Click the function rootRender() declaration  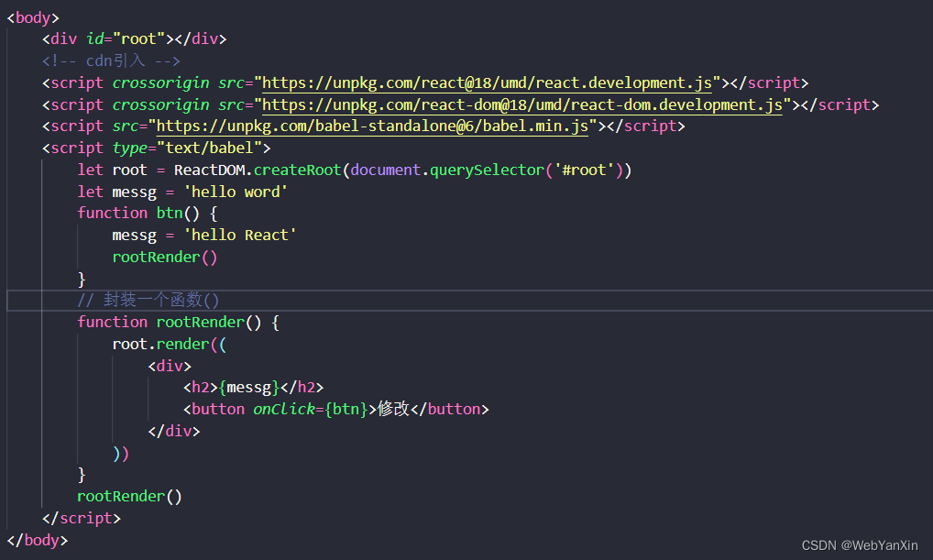click(179, 322)
